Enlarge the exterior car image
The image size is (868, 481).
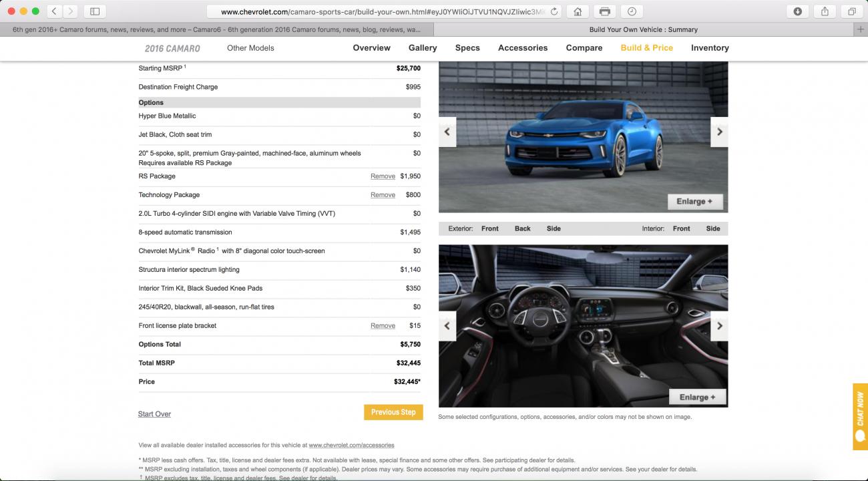point(695,202)
